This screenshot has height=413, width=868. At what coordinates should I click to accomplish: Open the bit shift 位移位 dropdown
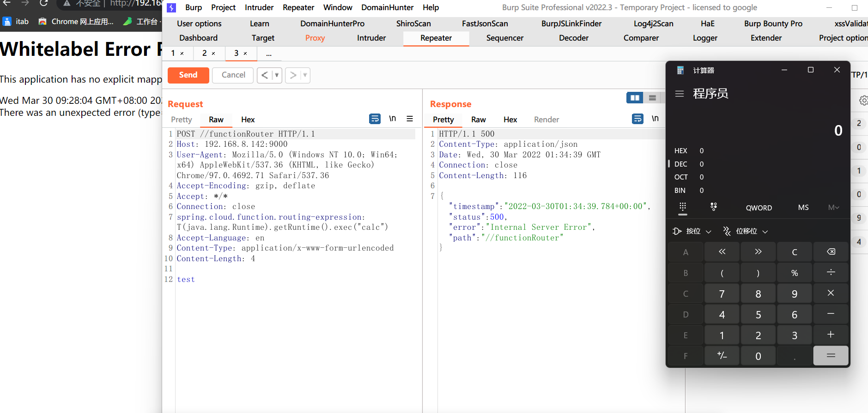[x=746, y=231]
